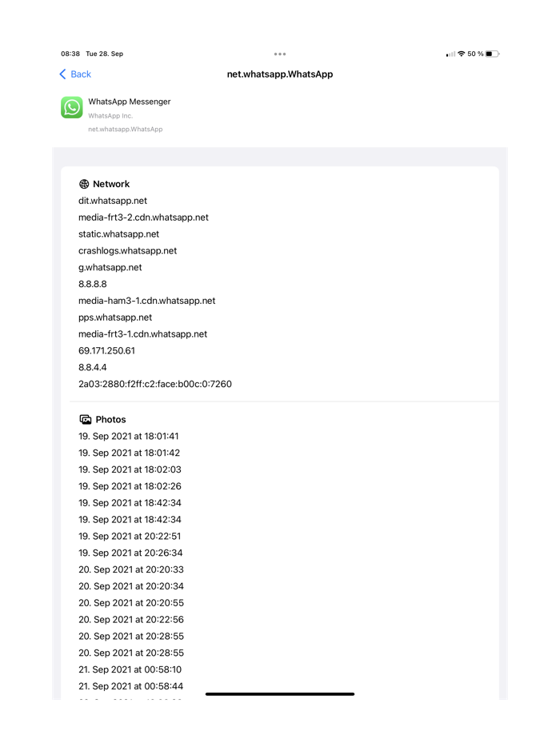This screenshot has height=747, width=560.
Task: Select the photo access entry at 18:01:41
Action: point(129,436)
